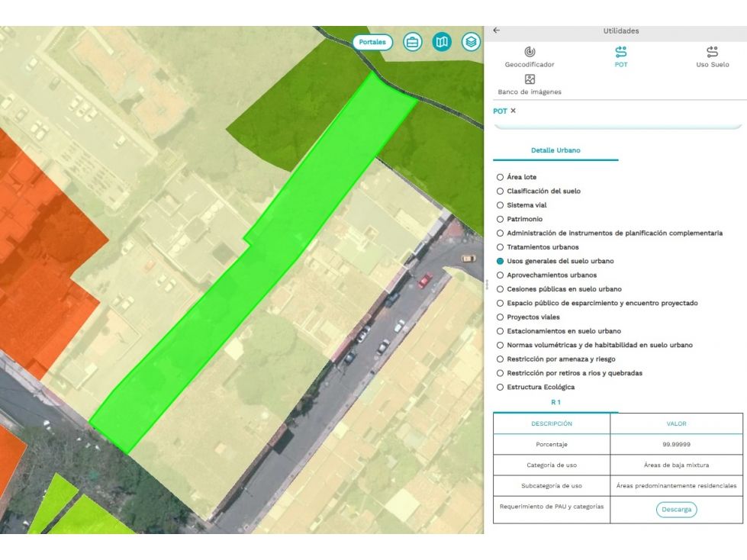The height and width of the screenshot is (560, 747).
Task: Select Tratamientos urbanos radio option
Action: pos(500,247)
